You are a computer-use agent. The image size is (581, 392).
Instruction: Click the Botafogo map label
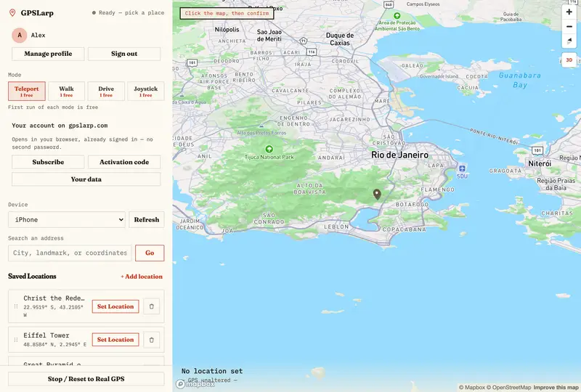point(412,205)
